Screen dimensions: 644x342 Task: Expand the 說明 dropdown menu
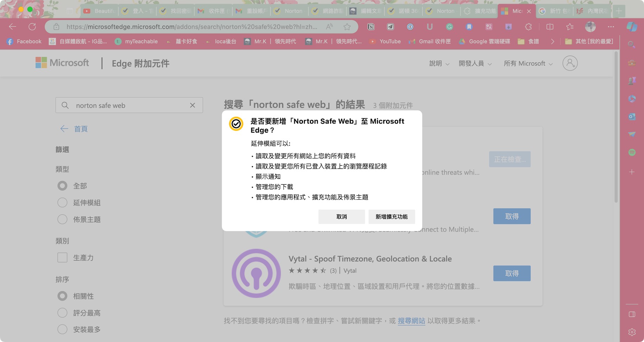click(439, 64)
